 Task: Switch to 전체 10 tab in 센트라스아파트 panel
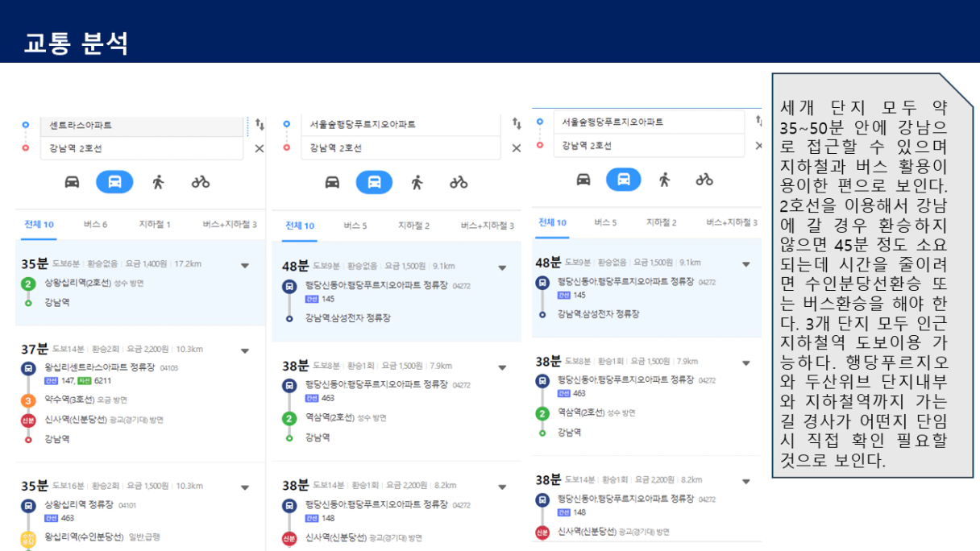(x=39, y=225)
